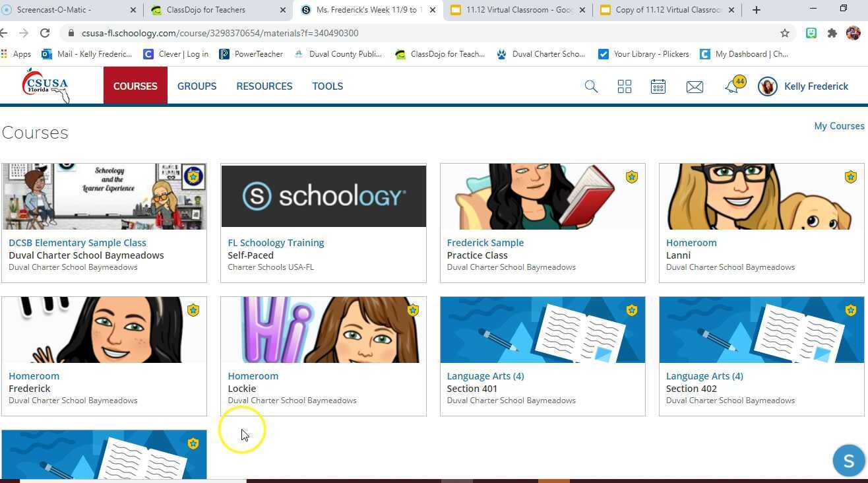Open the Schoology calendar icon
This screenshot has height=483, width=868.
[x=658, y=86]
